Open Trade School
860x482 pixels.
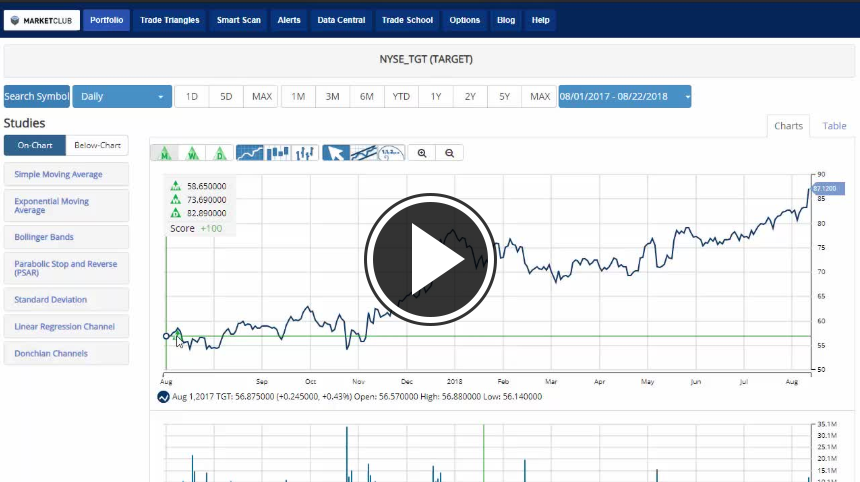click(407, 20)
